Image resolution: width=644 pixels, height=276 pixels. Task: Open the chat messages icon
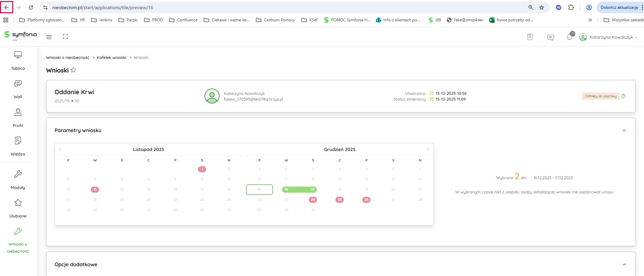[551, 37]
